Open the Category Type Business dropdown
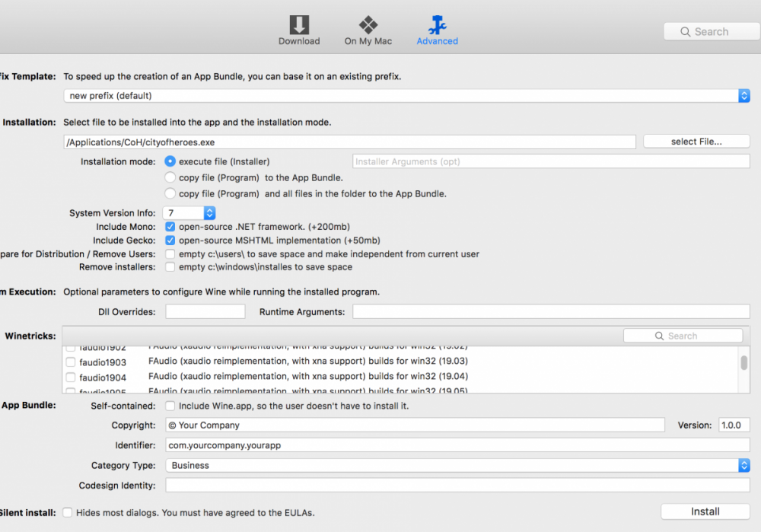The image size is (761, 532). (743, 465)
